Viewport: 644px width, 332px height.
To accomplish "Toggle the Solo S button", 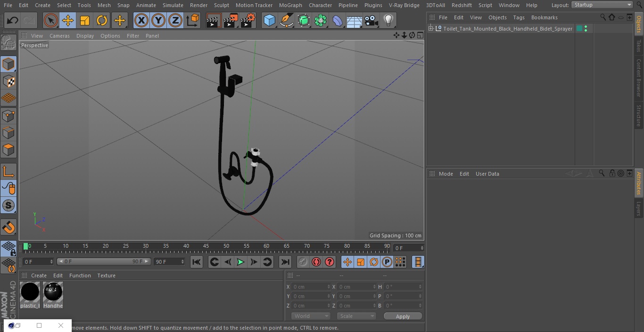I will coord(8,205).
